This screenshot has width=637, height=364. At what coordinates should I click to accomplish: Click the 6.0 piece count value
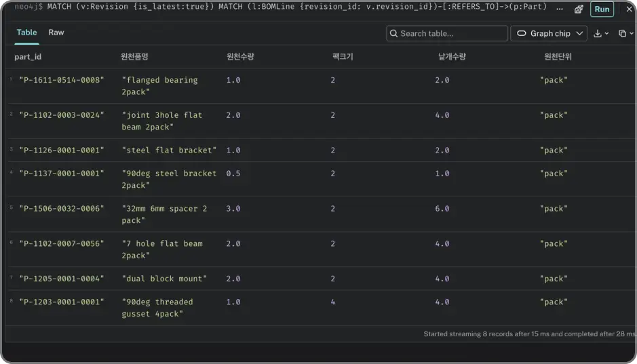(442, 209)
